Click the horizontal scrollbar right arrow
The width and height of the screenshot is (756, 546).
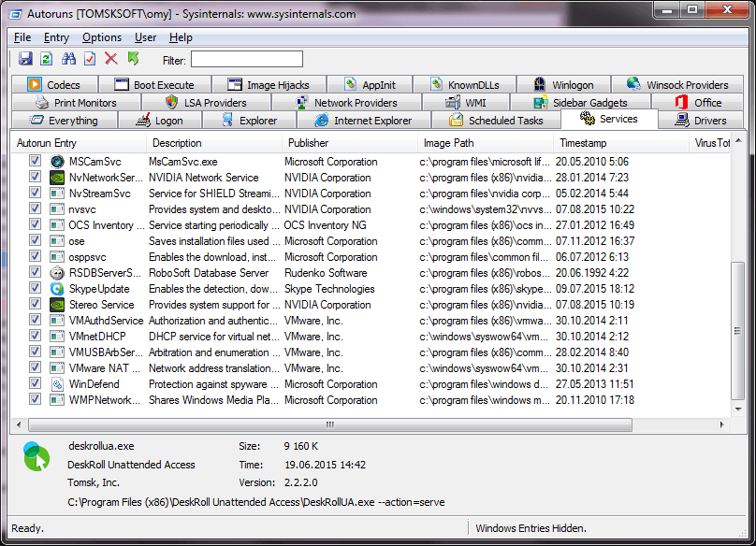pyautogui.click(x=721, y=424)
